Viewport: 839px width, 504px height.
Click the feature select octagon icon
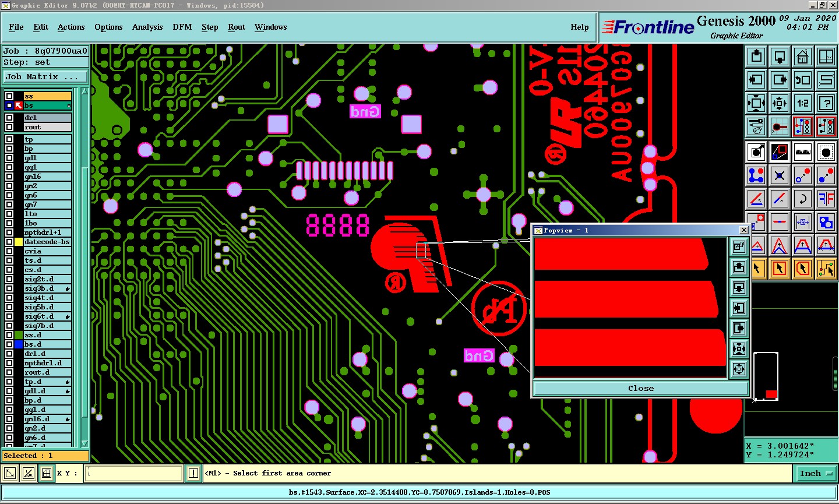click(x=826, y=152)
